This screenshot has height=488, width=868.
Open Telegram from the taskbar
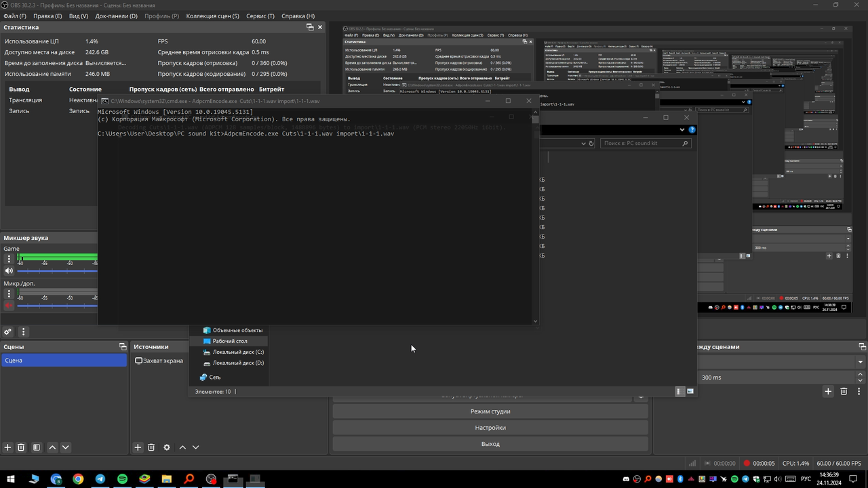click(x=100, y=479)
